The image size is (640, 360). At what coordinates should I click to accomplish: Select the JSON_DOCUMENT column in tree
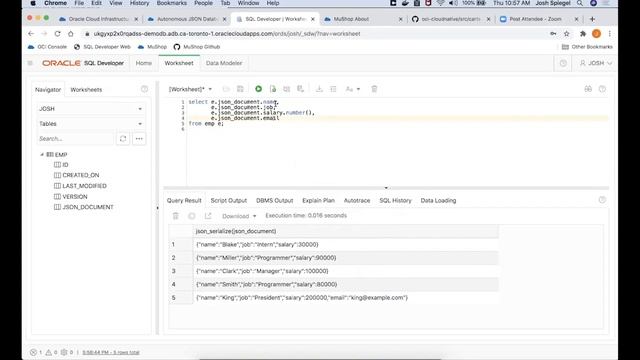[88, 207]
